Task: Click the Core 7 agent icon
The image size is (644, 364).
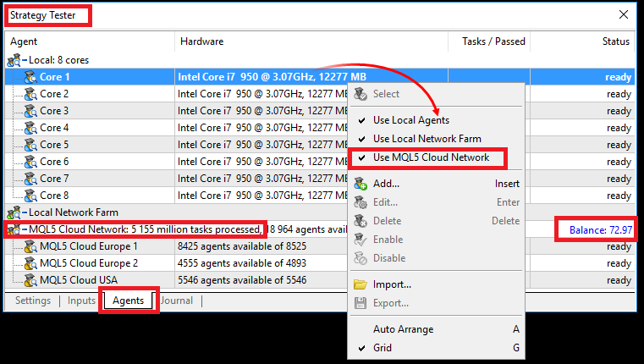Action: (x=30, y=179)
